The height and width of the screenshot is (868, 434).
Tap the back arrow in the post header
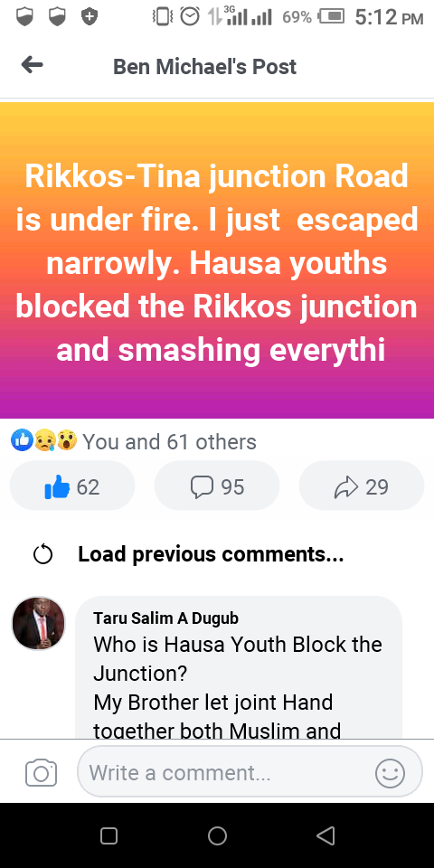pos(33,66)
